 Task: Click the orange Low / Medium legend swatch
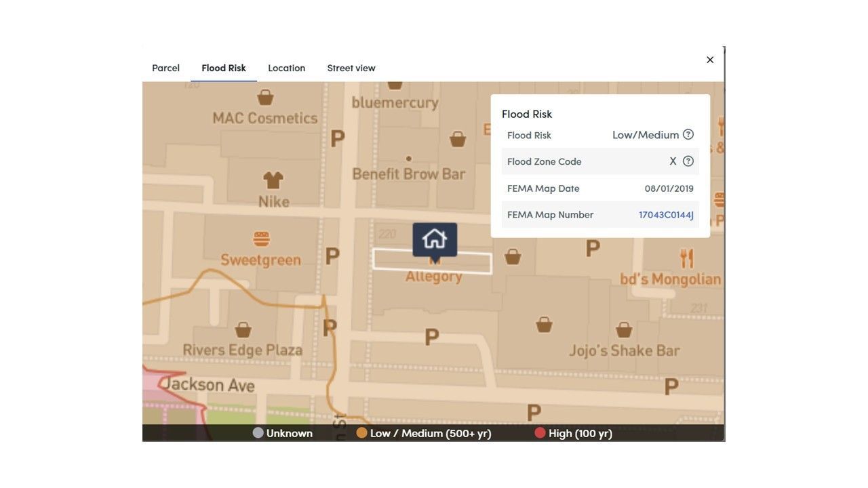tap(362, 432)
